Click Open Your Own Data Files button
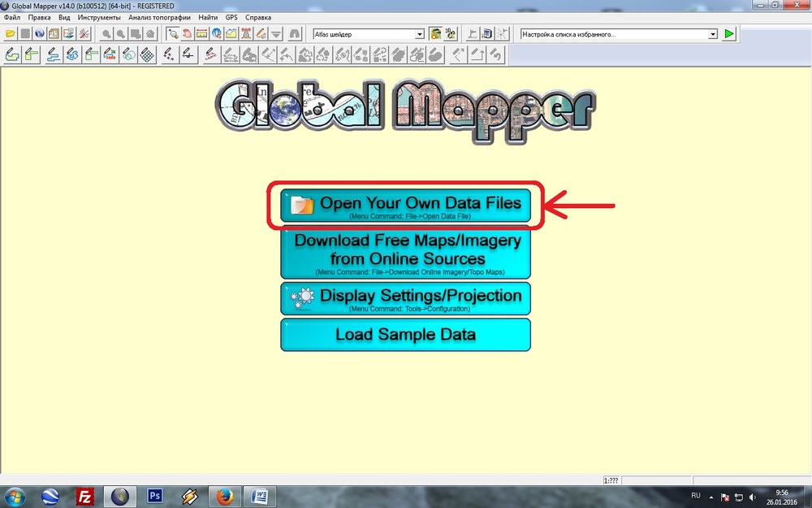 point(405,206)
